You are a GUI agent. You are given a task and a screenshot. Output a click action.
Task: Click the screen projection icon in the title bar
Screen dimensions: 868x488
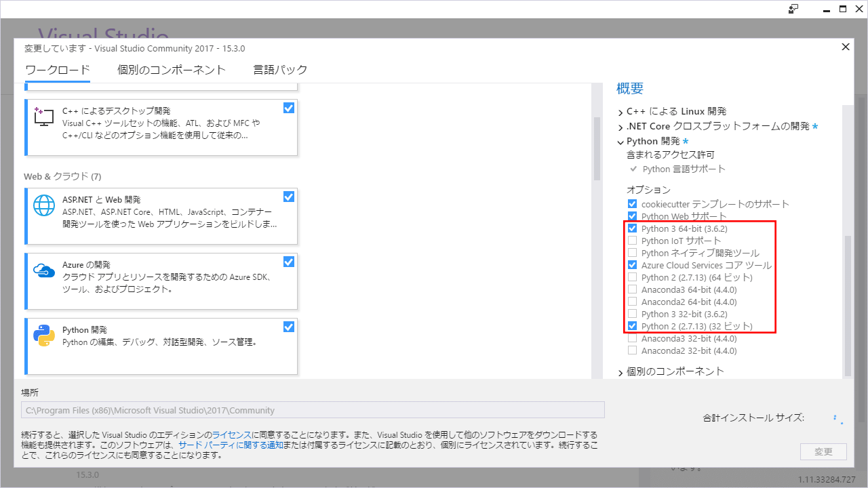[x=793, y=9]
